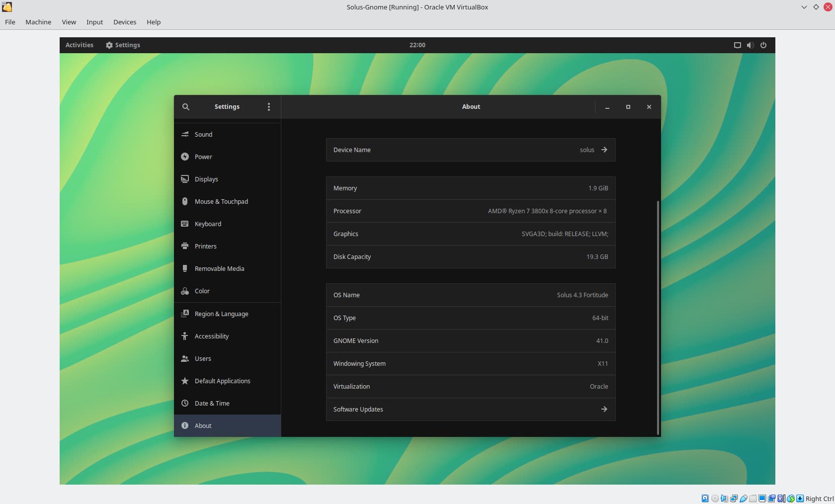Open the VirtualBox Machine menu
This screenshot has width=835, height=504.
[x=38, y=22]
